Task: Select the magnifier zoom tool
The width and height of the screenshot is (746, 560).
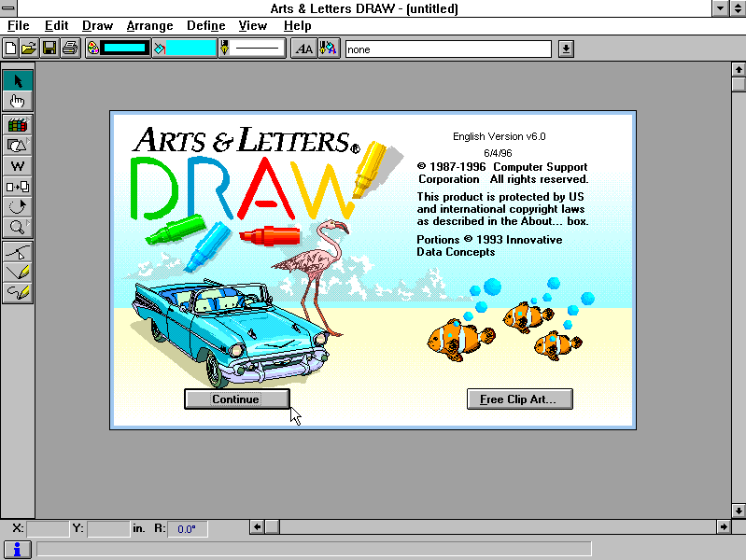Action: [18, 228]
